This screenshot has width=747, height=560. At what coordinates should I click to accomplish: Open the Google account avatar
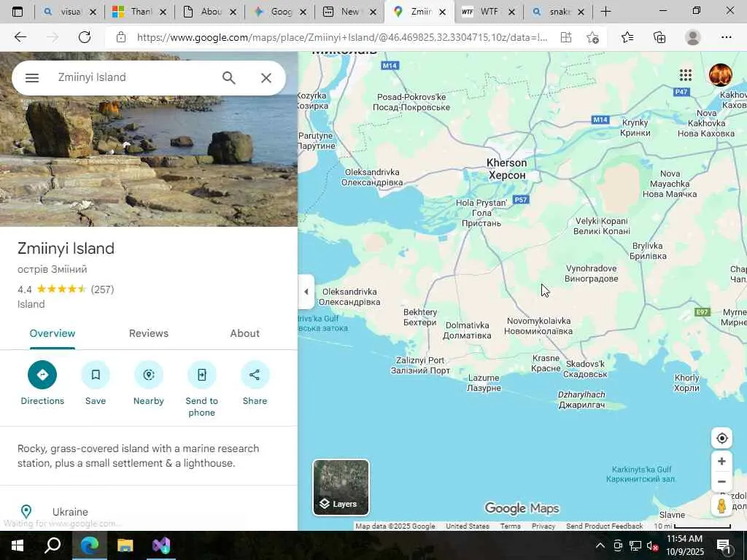720,75
